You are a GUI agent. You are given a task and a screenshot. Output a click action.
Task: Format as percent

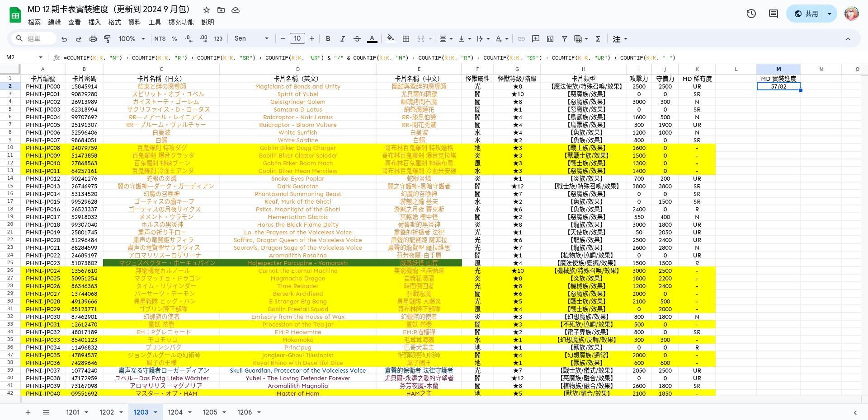175,39
